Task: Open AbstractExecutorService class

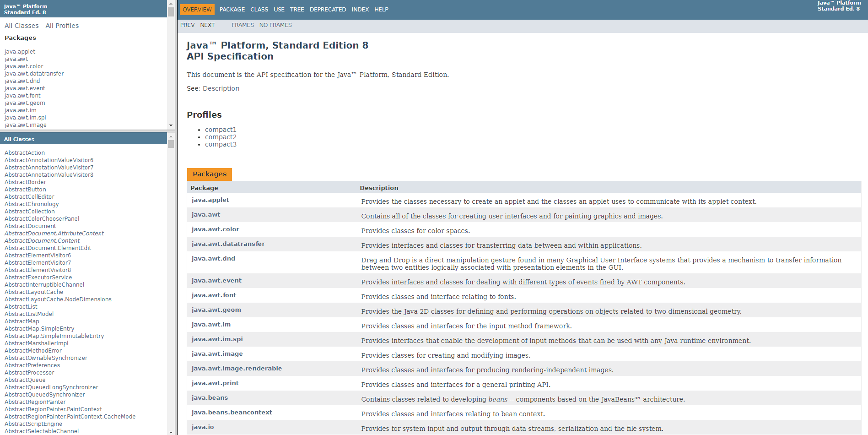Action: pyautogui.click(x=38, y=277)
